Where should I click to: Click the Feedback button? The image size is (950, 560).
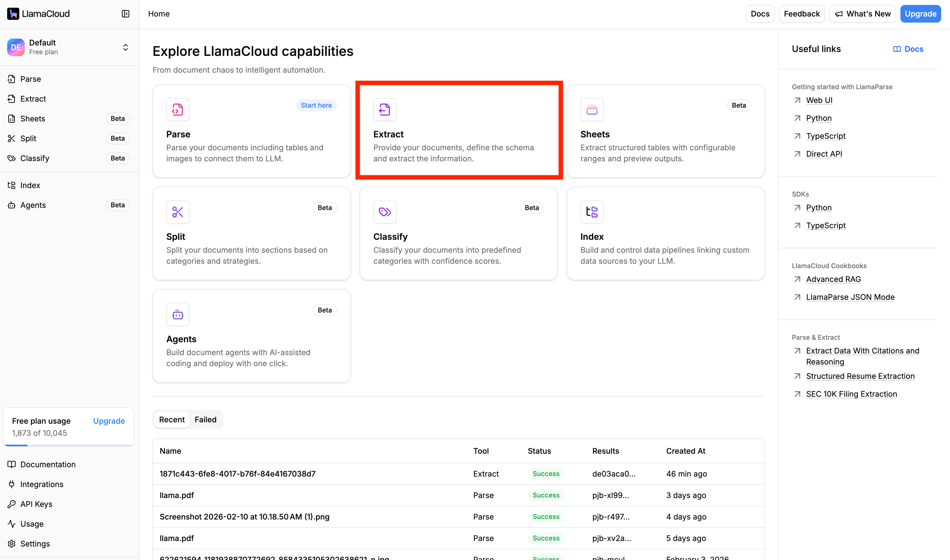802,14
